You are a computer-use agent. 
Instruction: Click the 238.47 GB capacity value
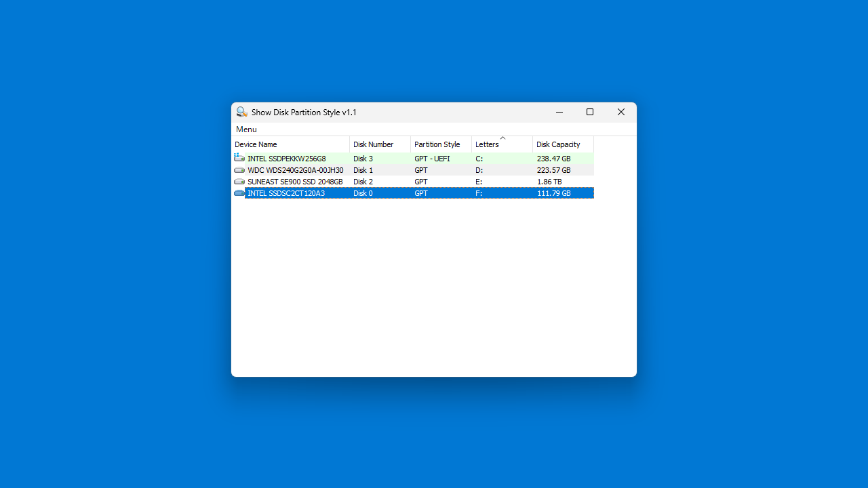coord(554,159)
